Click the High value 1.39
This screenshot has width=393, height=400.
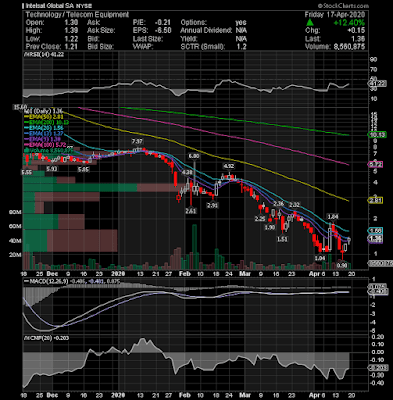click(70, 31)
